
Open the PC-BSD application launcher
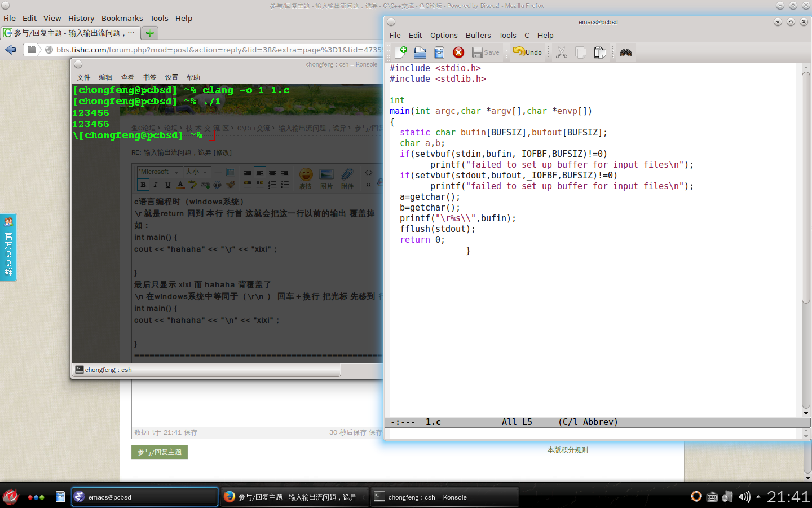[11, 497]
